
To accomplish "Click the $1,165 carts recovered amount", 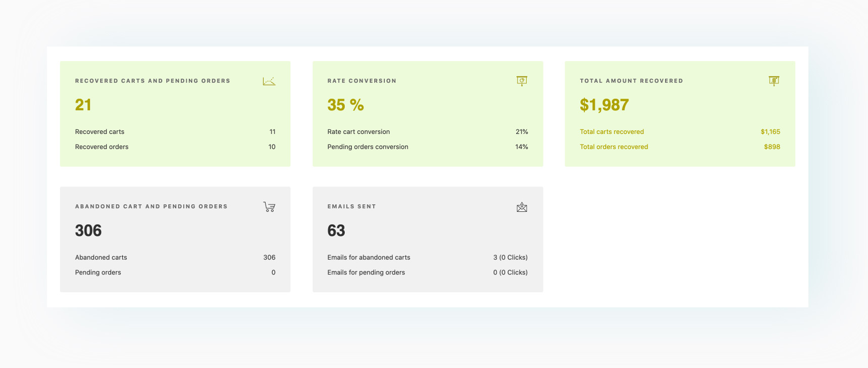I will click(x=770, y=132).
